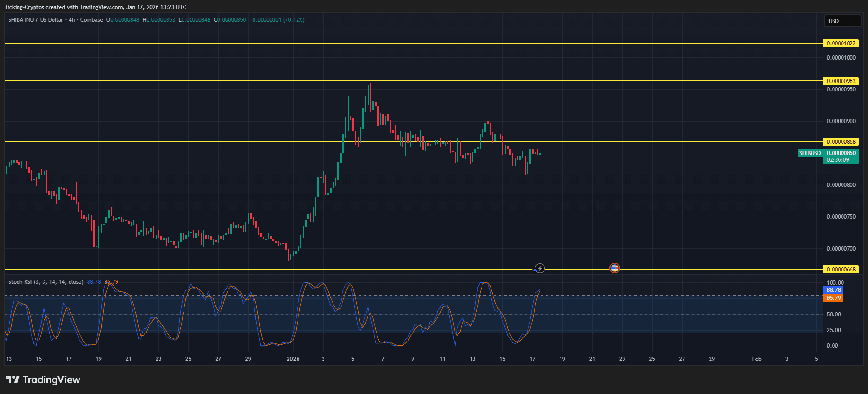Click the blue diamond marker beside lightning icon
Screen dimensions: 868x394
pyautogui.click(x=535, y=270)
